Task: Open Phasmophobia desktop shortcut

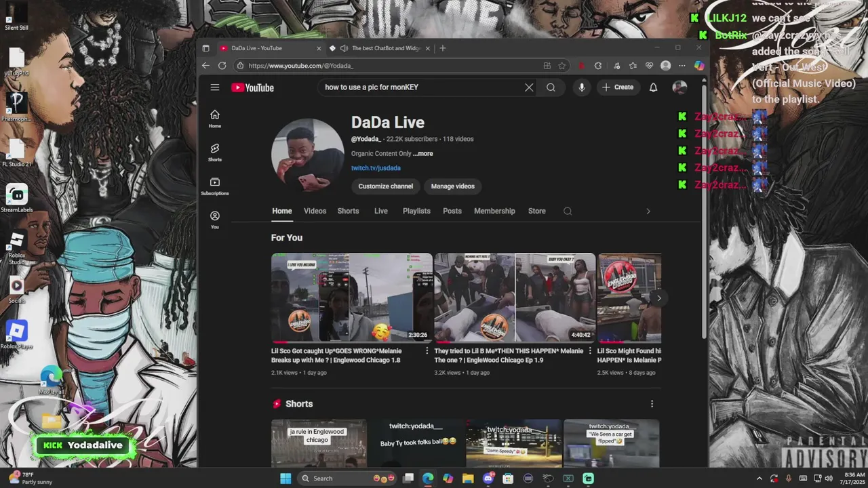Action: click(x=17, y=107)
